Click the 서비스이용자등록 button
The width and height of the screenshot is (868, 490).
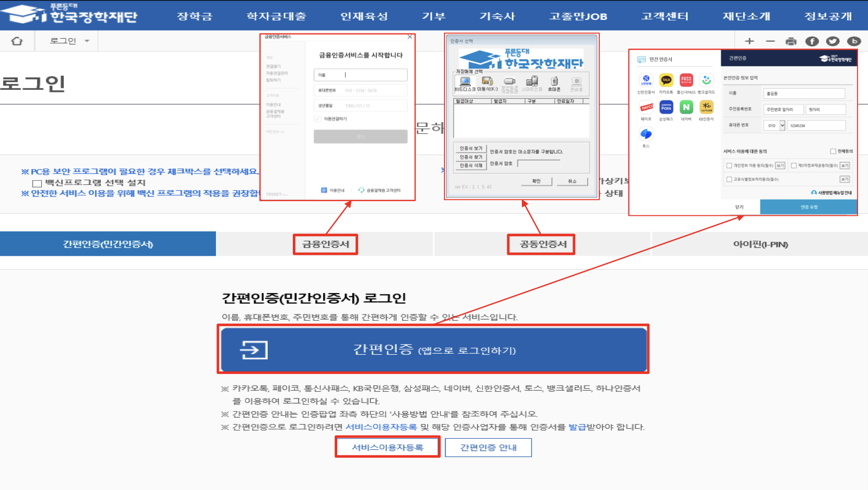click(387, 447)
